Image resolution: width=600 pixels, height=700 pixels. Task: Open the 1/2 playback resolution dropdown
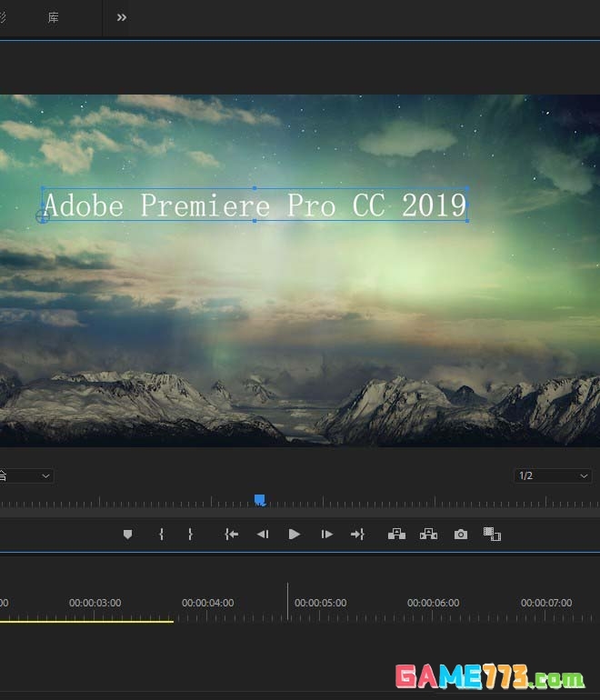(553, 475)
